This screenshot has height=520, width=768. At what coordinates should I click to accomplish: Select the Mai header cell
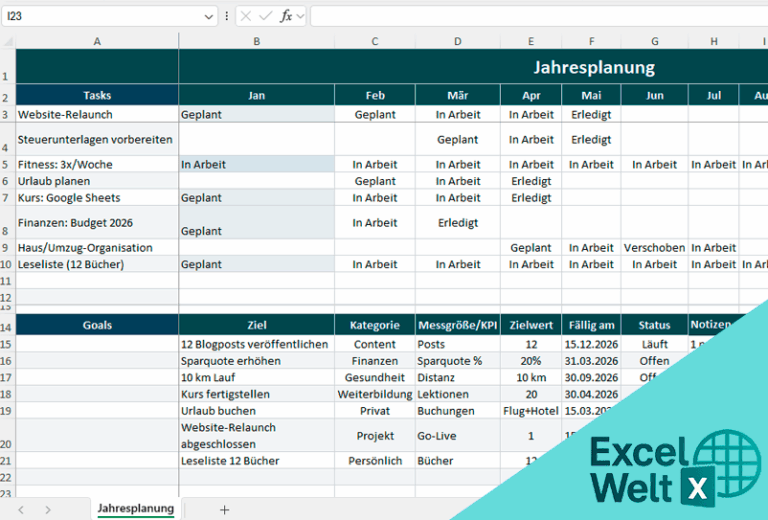point(591,95)
